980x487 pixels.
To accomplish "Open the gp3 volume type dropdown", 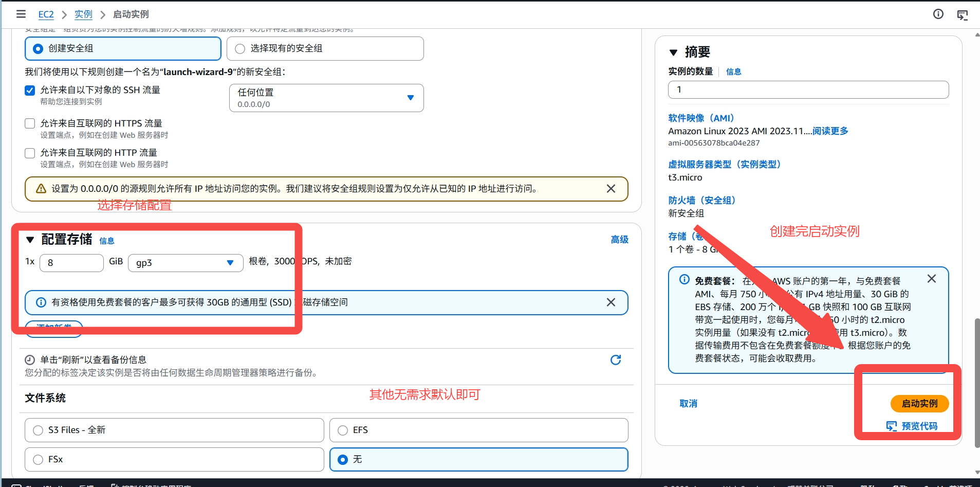I will (x=186, y=263).
